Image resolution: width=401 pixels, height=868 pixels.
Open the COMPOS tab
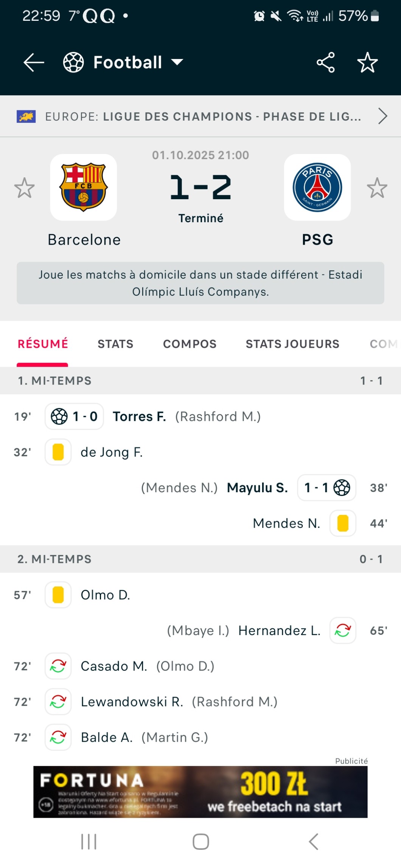coord(190,344)
